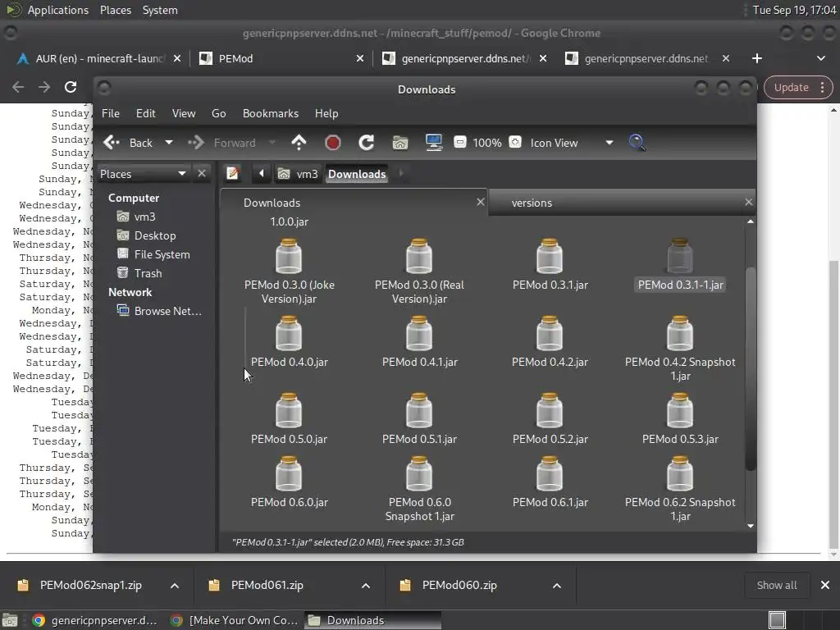Close the versions tab
Viewport: 840px width, 630px height.
click(748, 202)
